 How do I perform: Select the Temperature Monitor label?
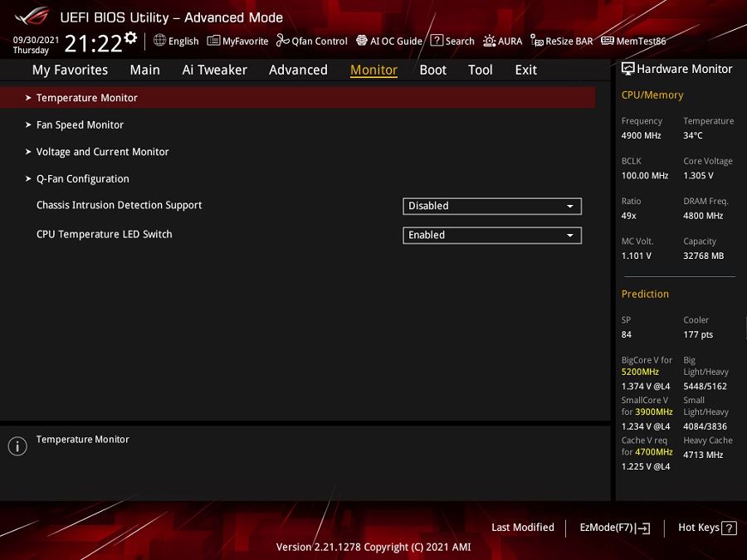point(86,98)
